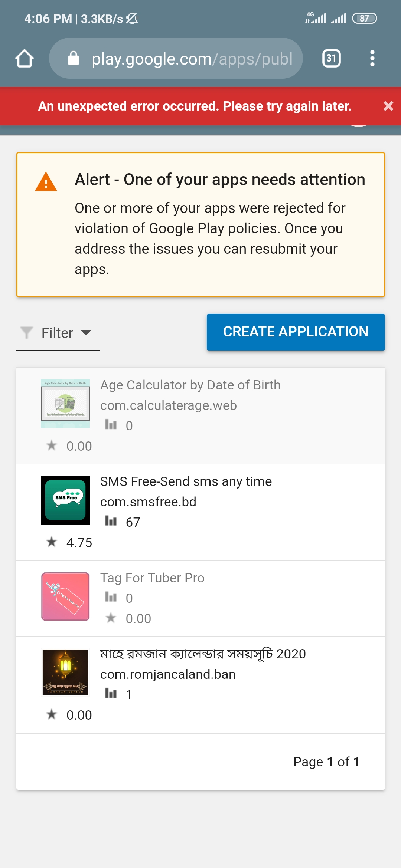Tap the SMS Free app icon

pyautogui.click(x=65, y=500)
